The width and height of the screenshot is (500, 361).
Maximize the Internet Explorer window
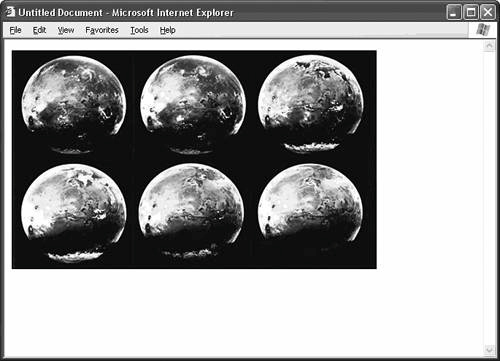point(471,12)
